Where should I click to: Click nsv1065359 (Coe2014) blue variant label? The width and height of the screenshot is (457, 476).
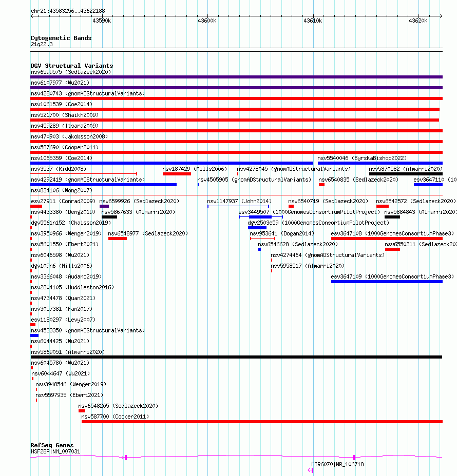[62, 158]
